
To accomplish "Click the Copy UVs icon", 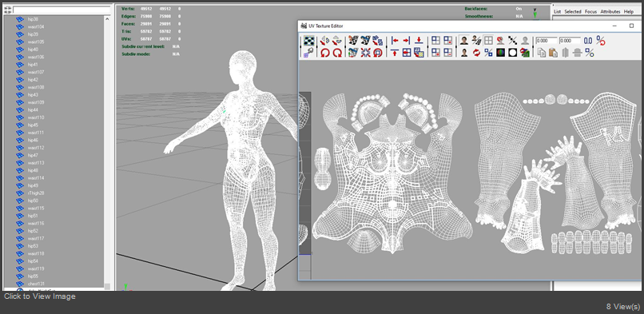I will [541, 53].
